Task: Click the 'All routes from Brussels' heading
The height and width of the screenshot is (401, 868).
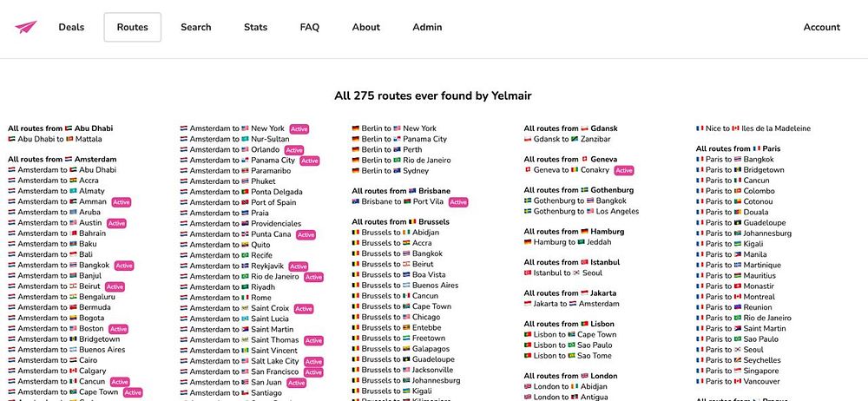Action: [401, 222]
